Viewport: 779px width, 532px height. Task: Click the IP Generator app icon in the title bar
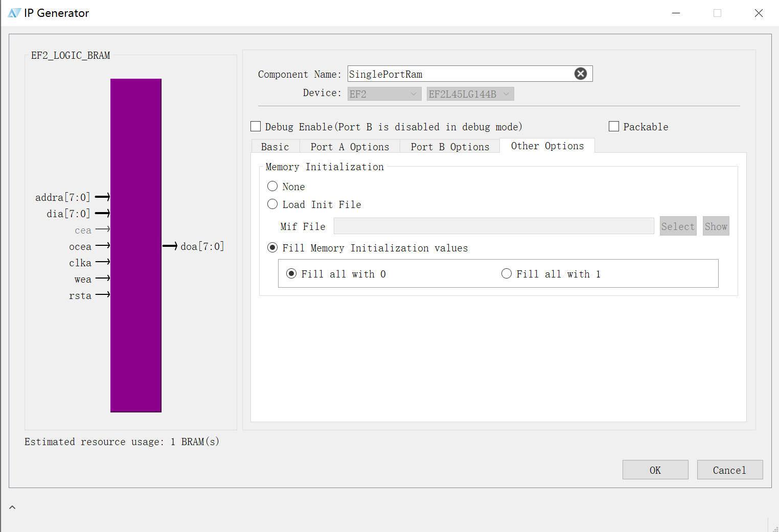(x=14, y=13)
